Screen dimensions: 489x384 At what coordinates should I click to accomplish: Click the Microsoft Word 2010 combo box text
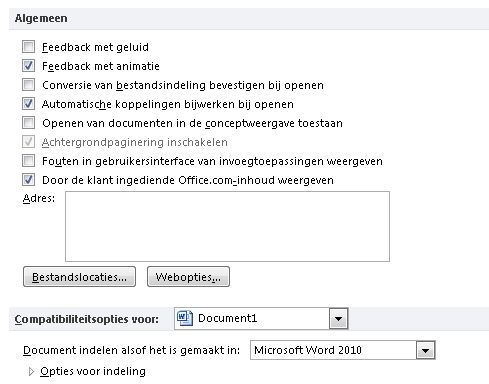[308, 350]
